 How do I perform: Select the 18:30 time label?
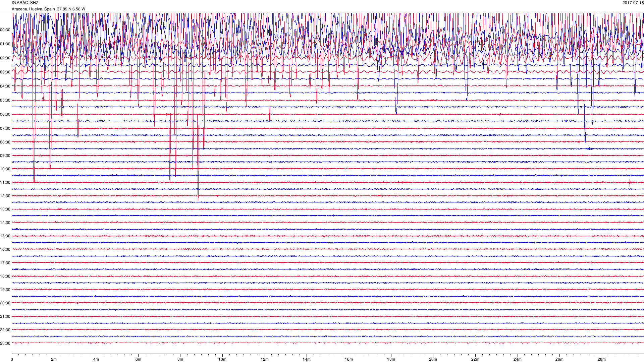point(5,276)
